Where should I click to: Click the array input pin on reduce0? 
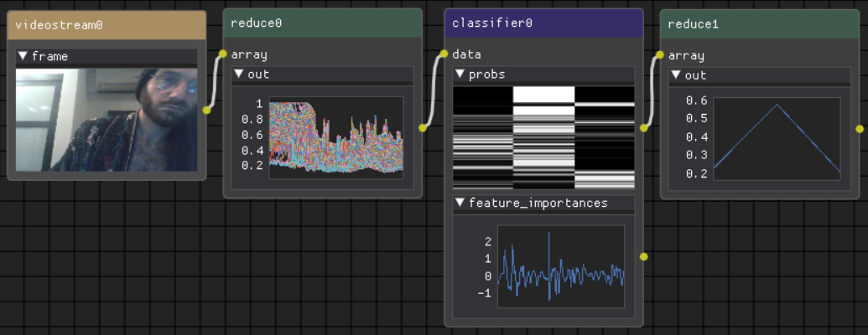point(223,54)
